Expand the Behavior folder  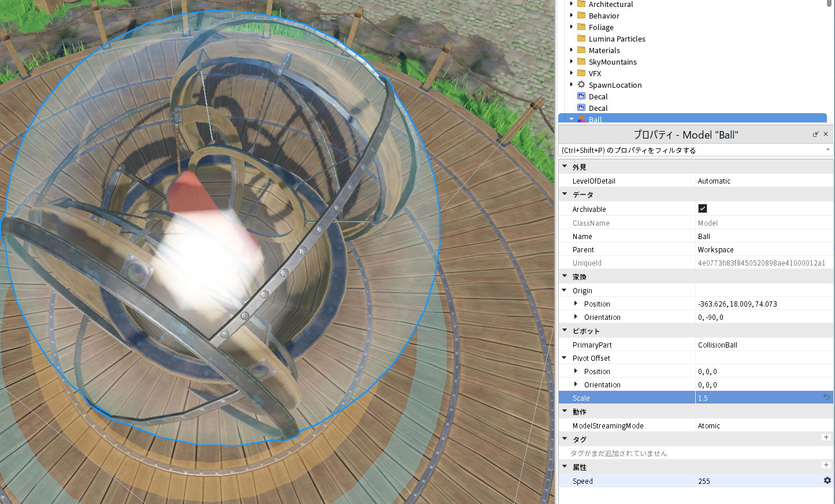[x=571, y=16]
